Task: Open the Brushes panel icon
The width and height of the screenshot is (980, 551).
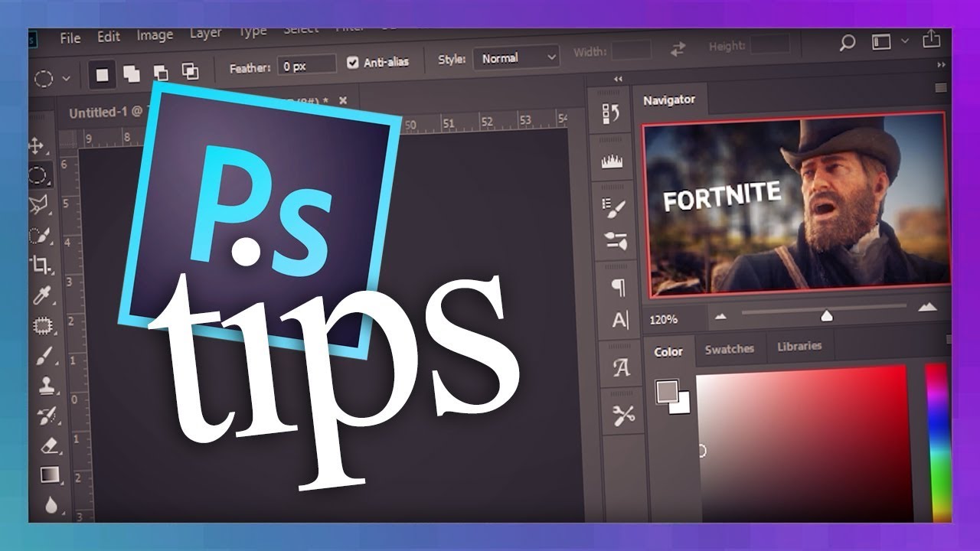Action: 616,241
